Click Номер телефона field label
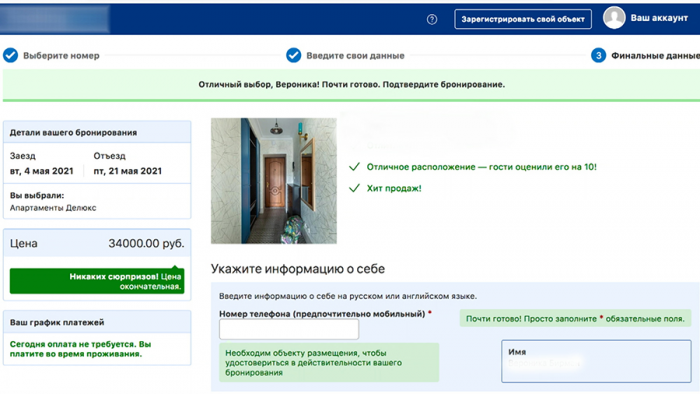Viewport: 700px width, 394px height. pos(322,314)
